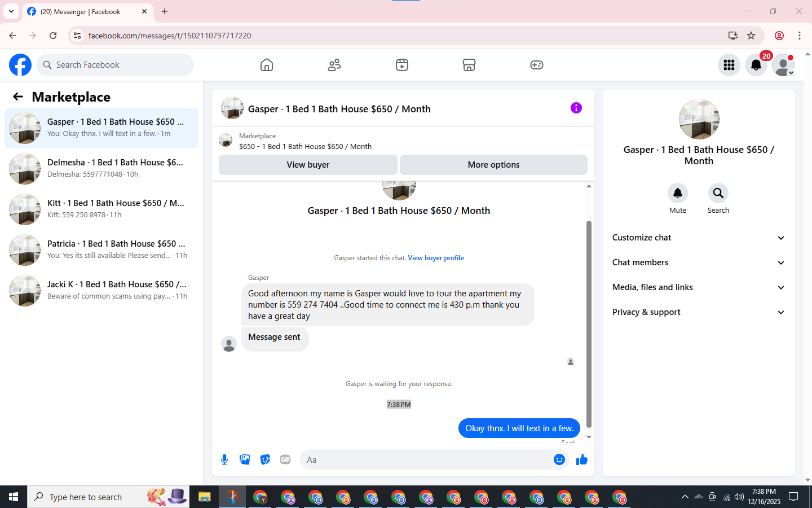Open notifications bell with 20 badge

tap(756, 65)
